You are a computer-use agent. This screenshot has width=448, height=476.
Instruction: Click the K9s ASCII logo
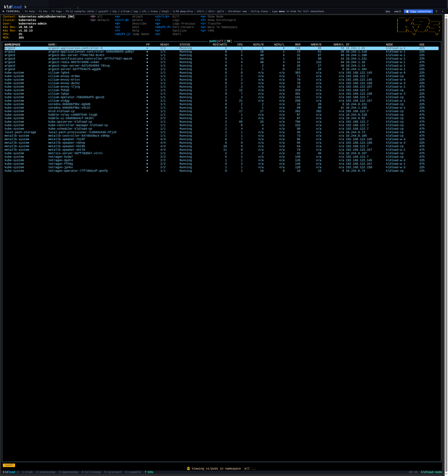[x=419, y=26]
